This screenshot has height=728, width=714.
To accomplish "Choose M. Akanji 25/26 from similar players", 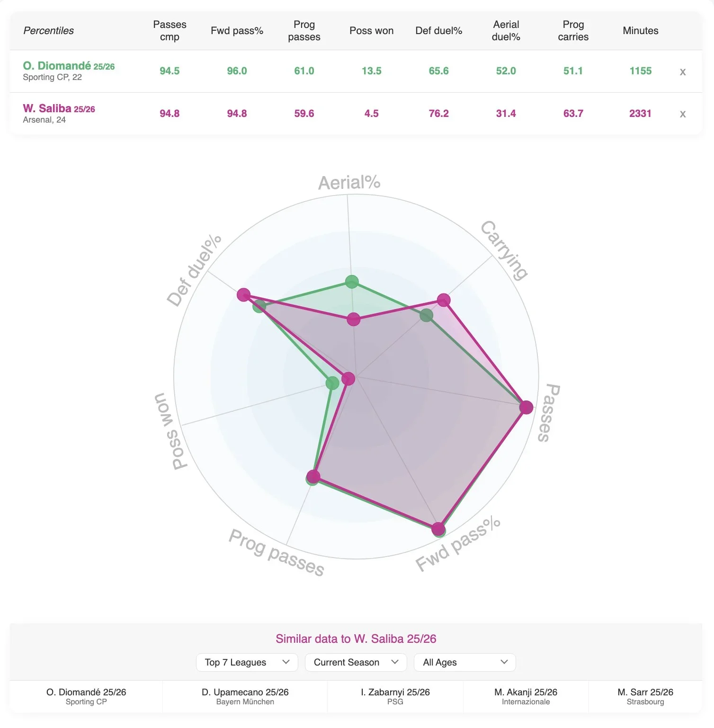I will (526, 696).
